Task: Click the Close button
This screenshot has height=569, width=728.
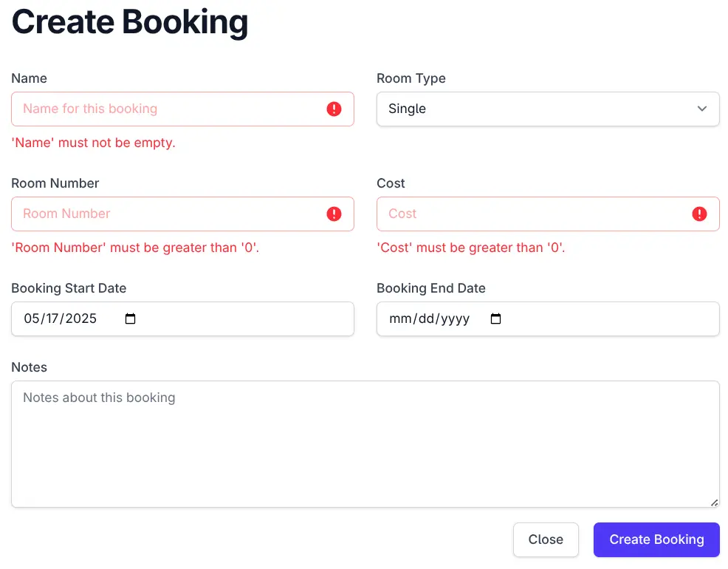Action: tap(546, 539)
